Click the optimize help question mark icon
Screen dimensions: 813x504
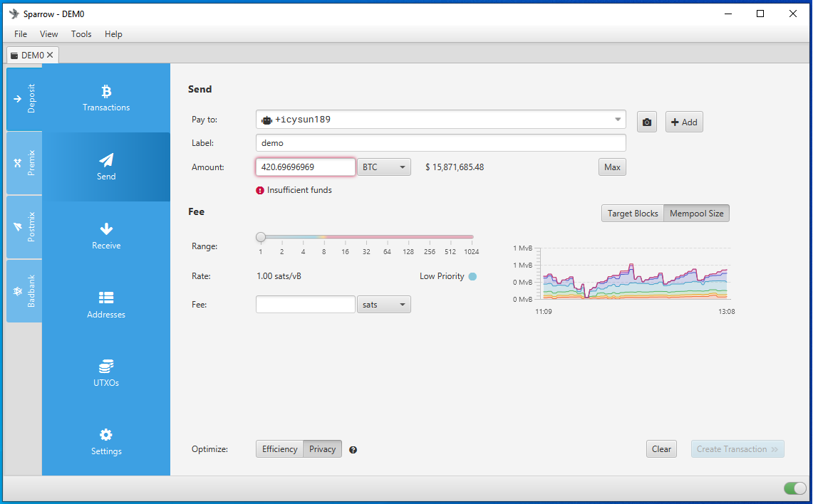coord(353,450)
